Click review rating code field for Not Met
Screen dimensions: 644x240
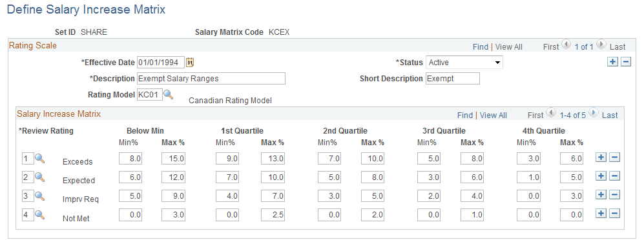pos(28,214)
